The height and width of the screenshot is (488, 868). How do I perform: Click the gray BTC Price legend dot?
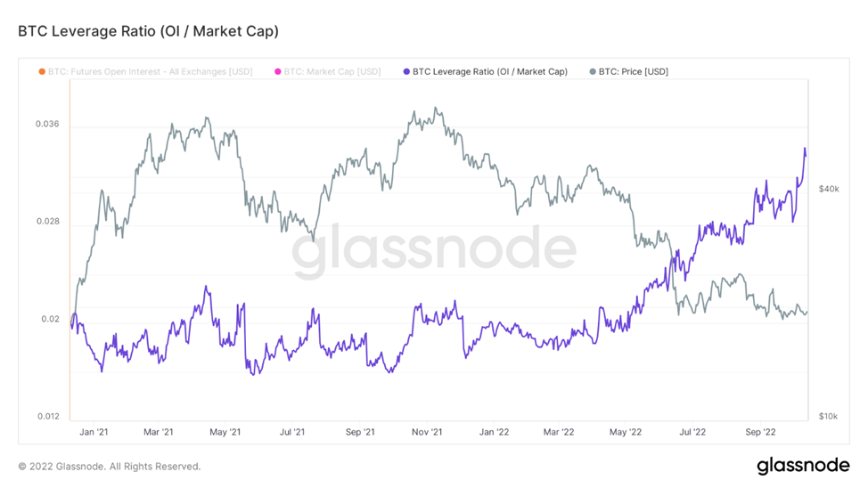coord(593,71)
